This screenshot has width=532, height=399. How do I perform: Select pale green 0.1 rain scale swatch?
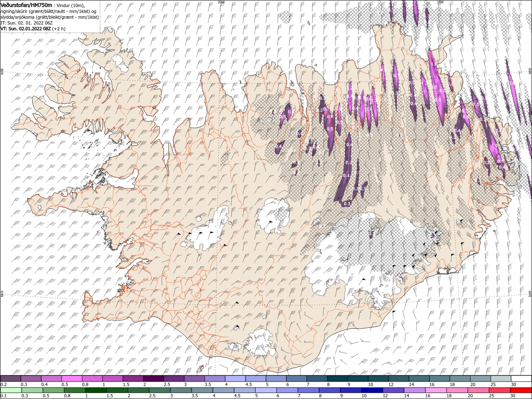coord(11,390)
